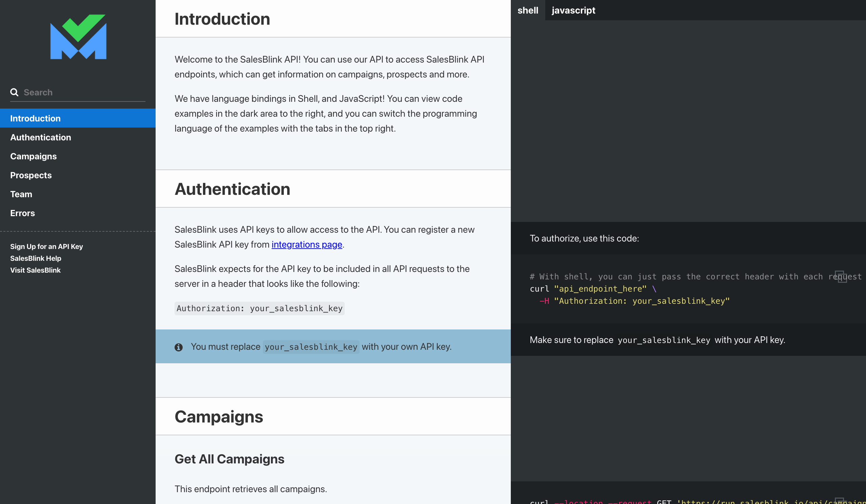Click Sign Up for an API Key

click(46, 246)
